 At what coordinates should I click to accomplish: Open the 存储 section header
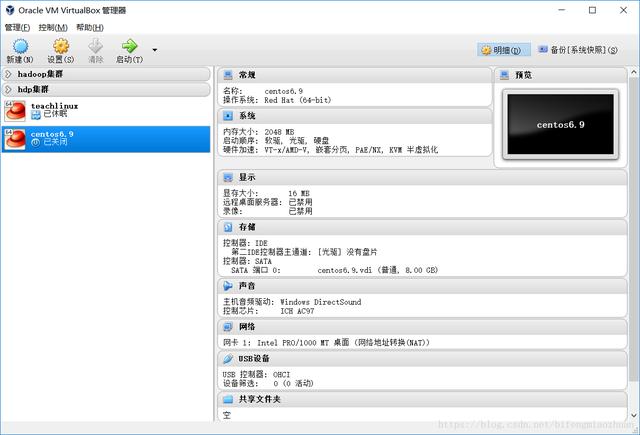[422, 227]
